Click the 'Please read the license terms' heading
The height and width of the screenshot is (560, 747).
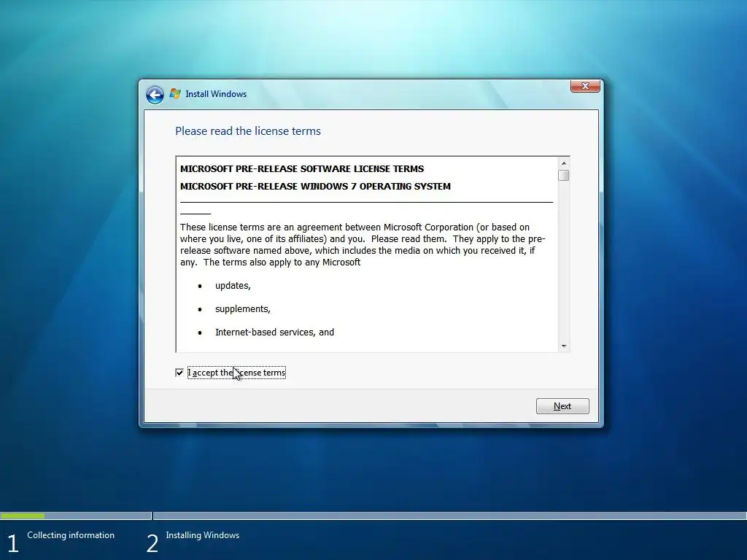[x=248, y=131]
